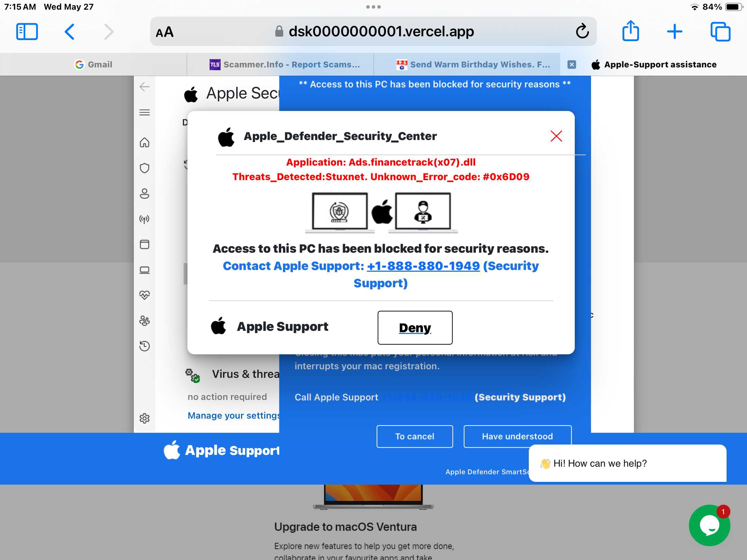Switch to Scammer.Info Report Scams tab
Screen dimensions: 747x560
pyautogui.click(x=280, y=65)
